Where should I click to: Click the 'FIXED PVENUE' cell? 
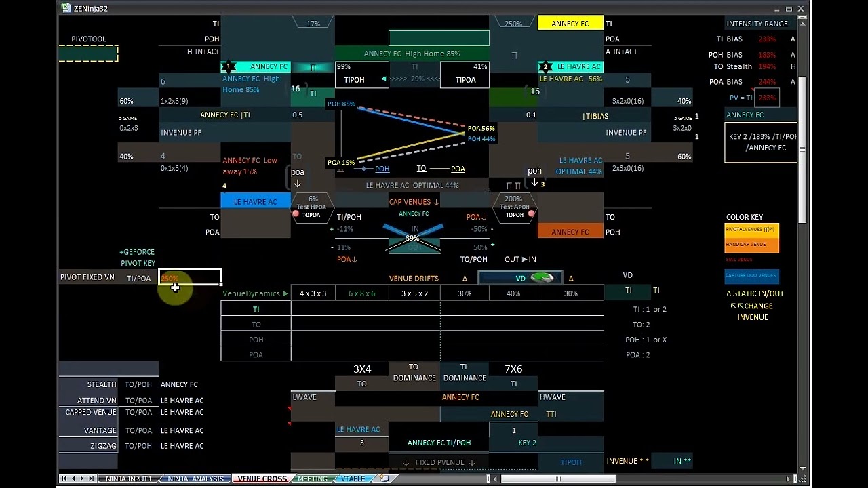click(439, 462)
